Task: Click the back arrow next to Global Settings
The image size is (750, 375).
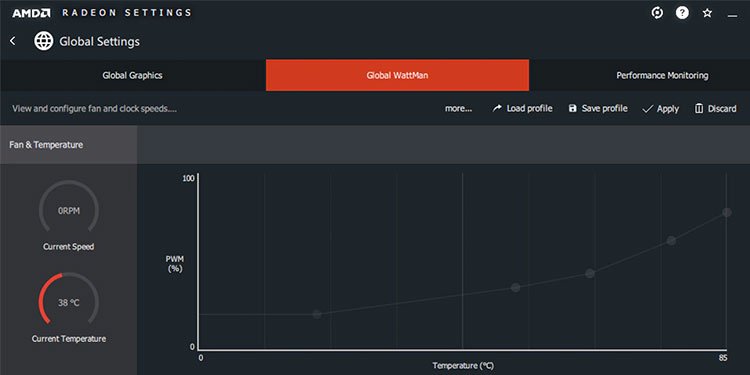Action: click(x=13, y=41)
